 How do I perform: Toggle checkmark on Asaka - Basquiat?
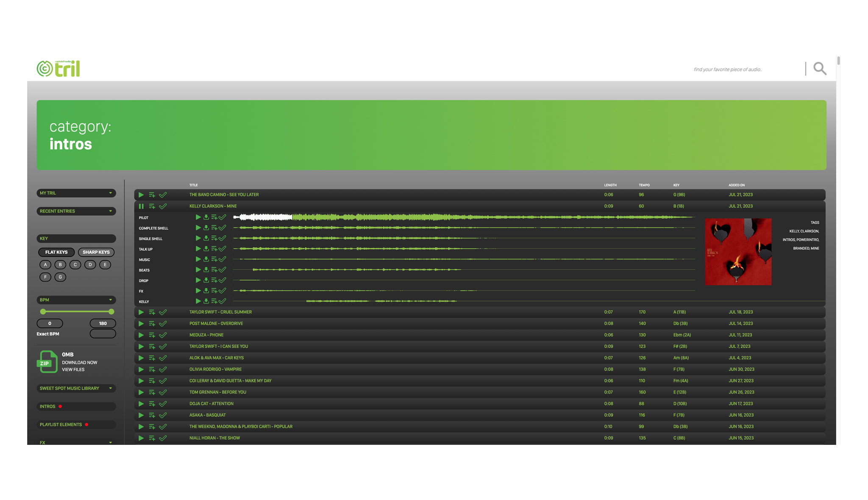(163, 415)
